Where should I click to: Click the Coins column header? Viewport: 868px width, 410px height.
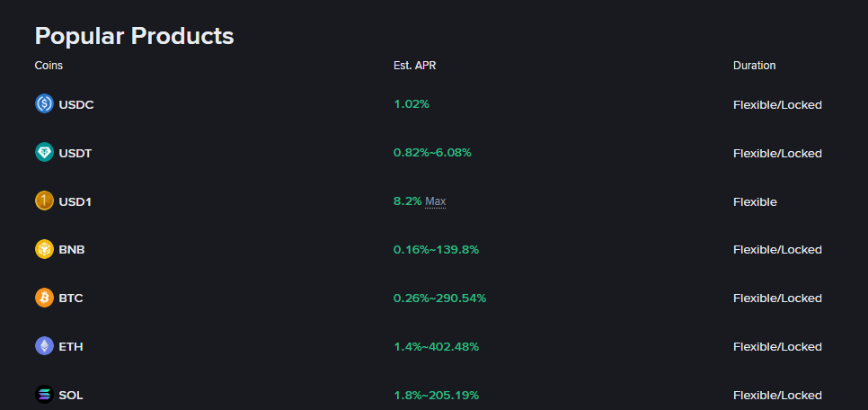49,66
